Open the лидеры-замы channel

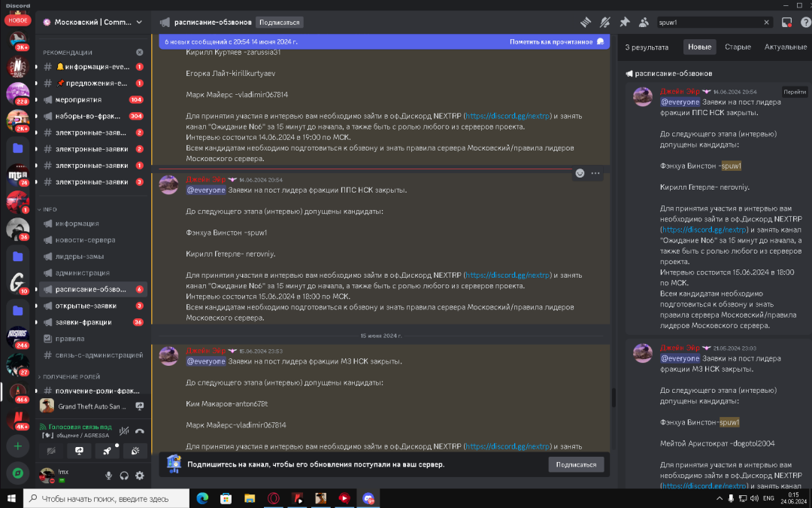coord(93,257)
